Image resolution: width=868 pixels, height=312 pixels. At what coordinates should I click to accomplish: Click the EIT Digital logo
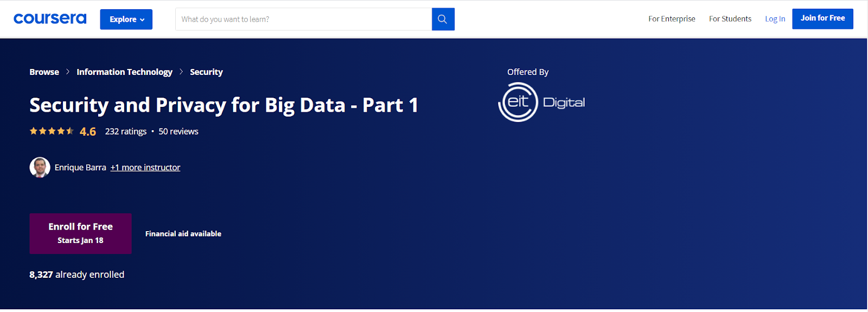[541, 102]
